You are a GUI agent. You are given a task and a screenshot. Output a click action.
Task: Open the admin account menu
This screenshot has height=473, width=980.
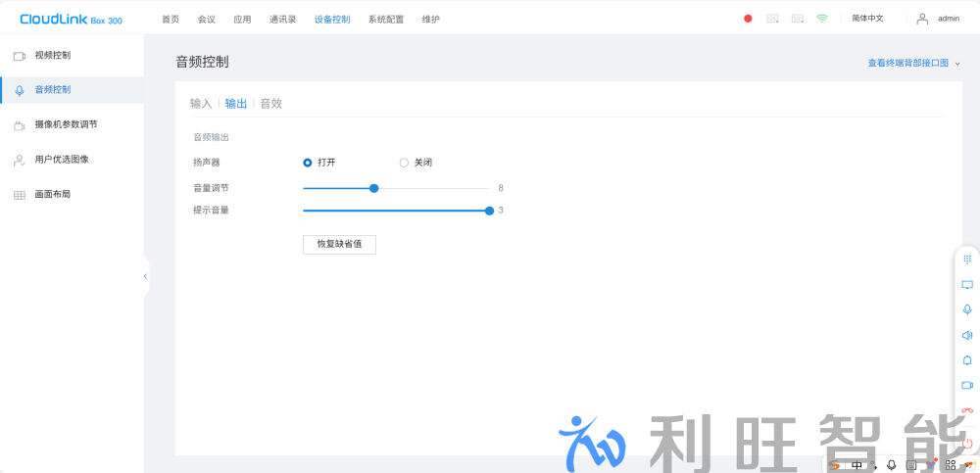point(948,19)
